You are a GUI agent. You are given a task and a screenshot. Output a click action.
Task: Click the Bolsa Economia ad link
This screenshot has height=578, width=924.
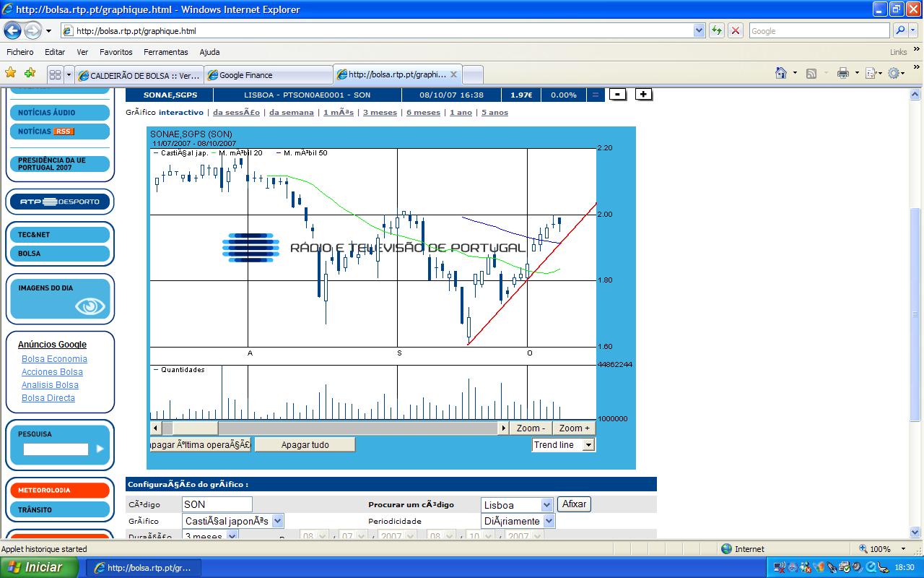pos(54,359)
